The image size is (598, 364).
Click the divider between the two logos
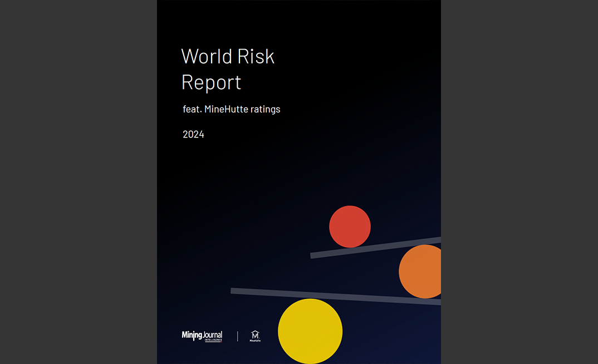(x=238, y=336)
